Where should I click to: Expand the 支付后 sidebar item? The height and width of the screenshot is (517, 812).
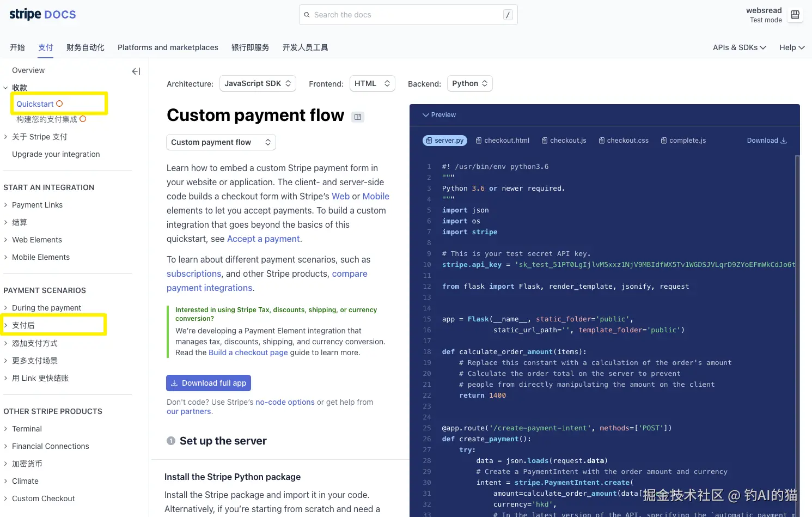click(5, 325)
